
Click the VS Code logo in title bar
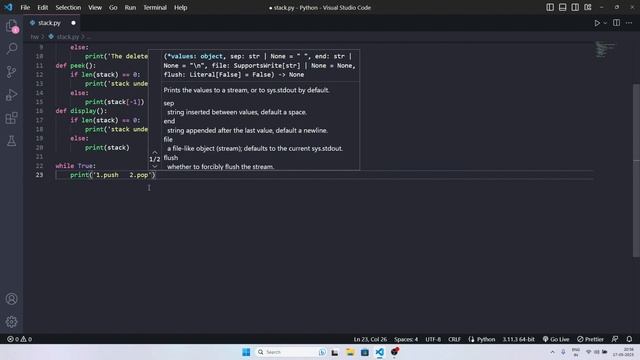(x=8, y=7)
